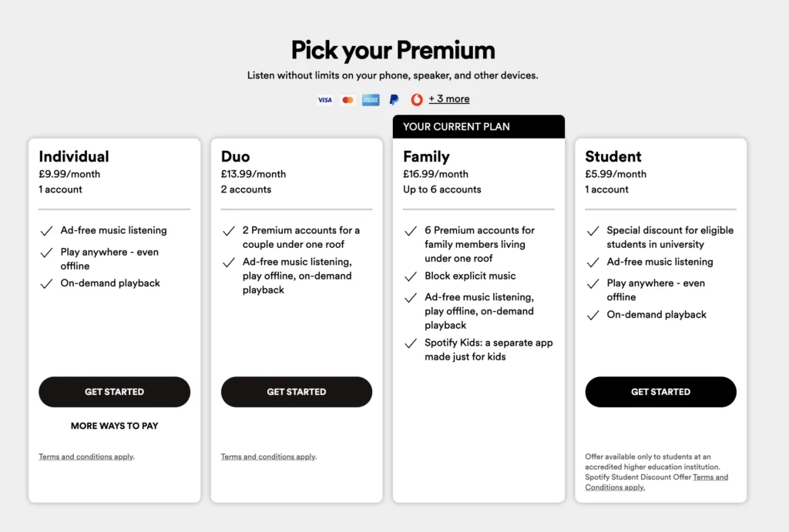789x532 pixels.
Task: Click the checkmark beside "Special discount for eligible students"
Action: (x=593, y=229)
